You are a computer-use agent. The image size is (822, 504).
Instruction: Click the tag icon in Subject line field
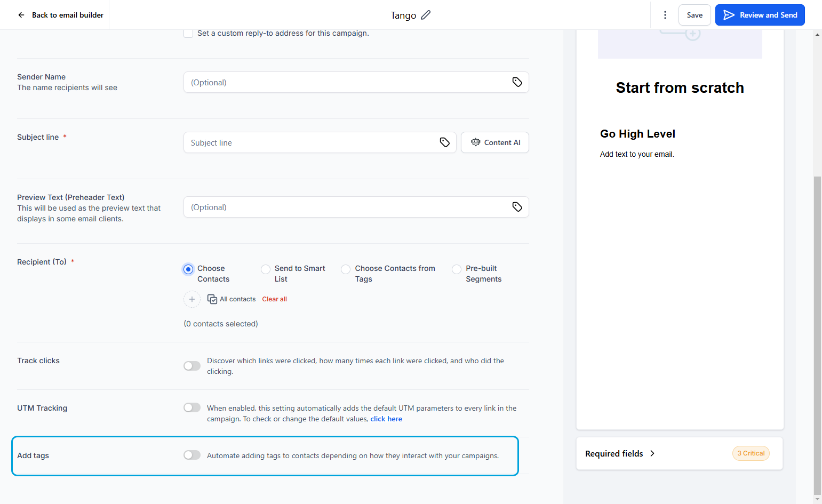coord(444,142)
